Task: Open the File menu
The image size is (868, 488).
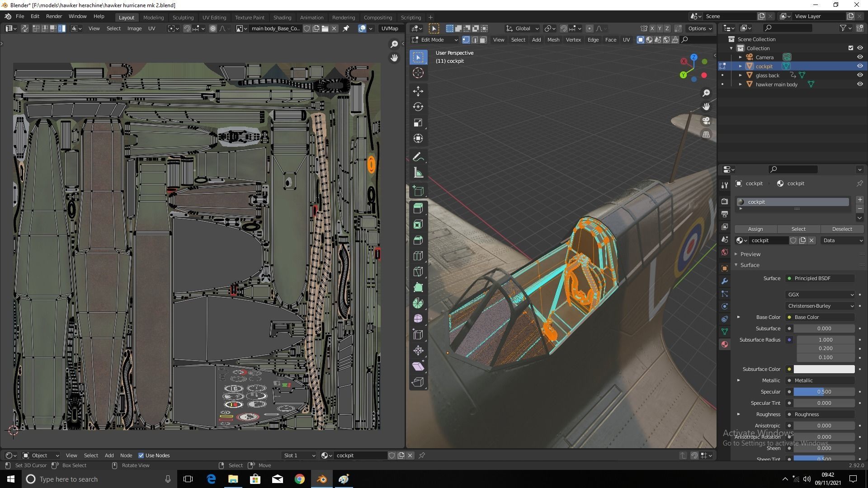Action: click(x=20, y=16)
